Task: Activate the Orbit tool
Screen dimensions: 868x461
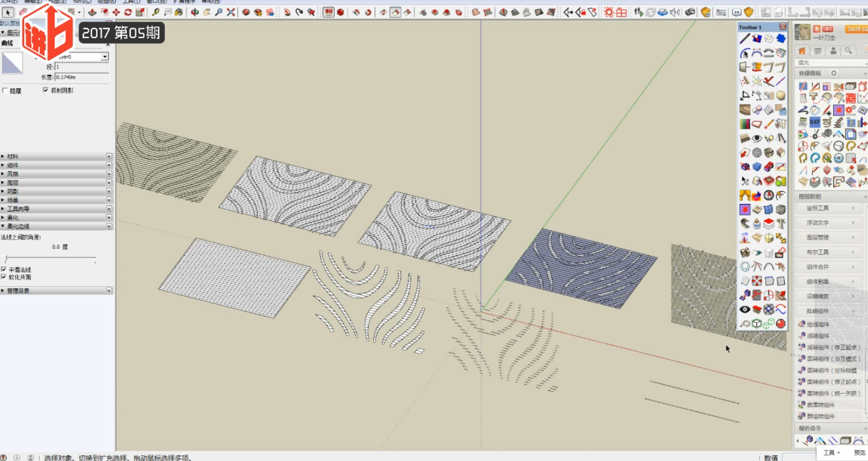Action: 195,12
